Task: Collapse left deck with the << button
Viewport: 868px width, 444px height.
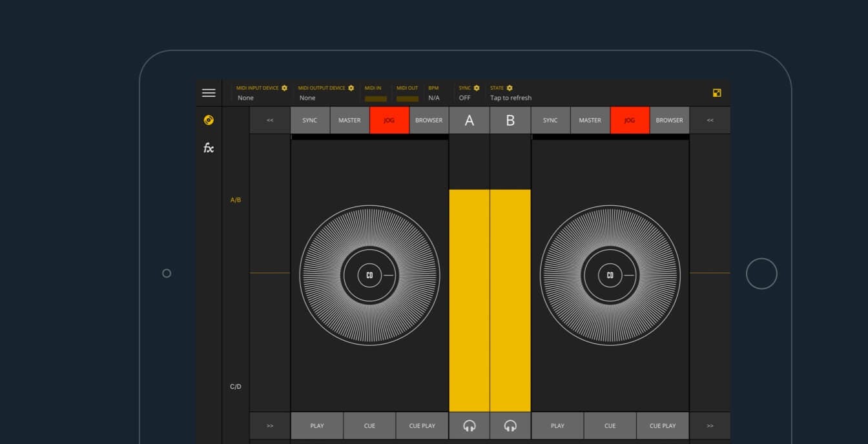Action: pyautogui.click(x=270, y=120)
